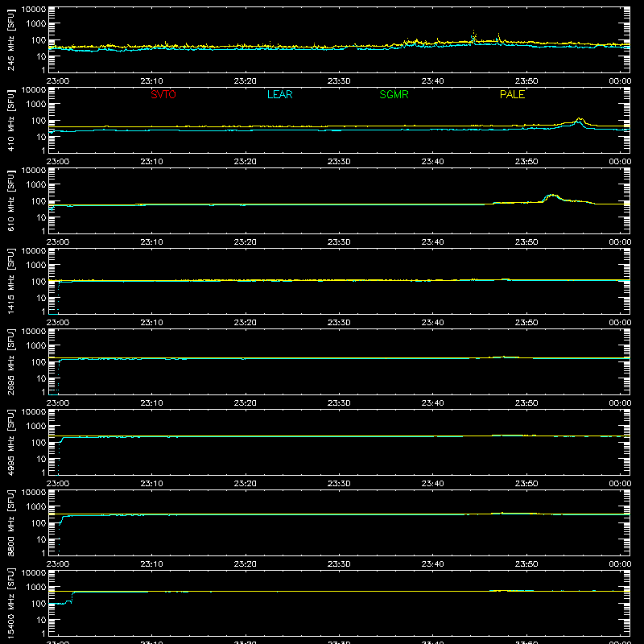Click the 23:10 time label under the 1415 MHz plot
This screenshot has height=644, width=644.
(151, 323)
